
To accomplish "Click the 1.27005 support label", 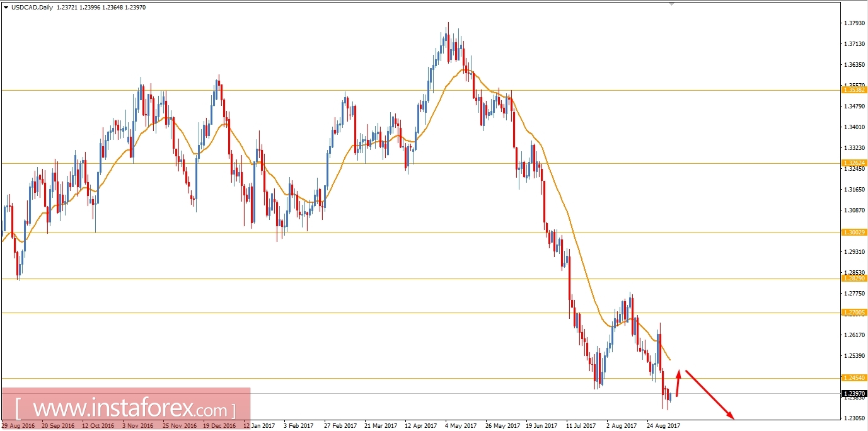I will (x=854, y=312).
